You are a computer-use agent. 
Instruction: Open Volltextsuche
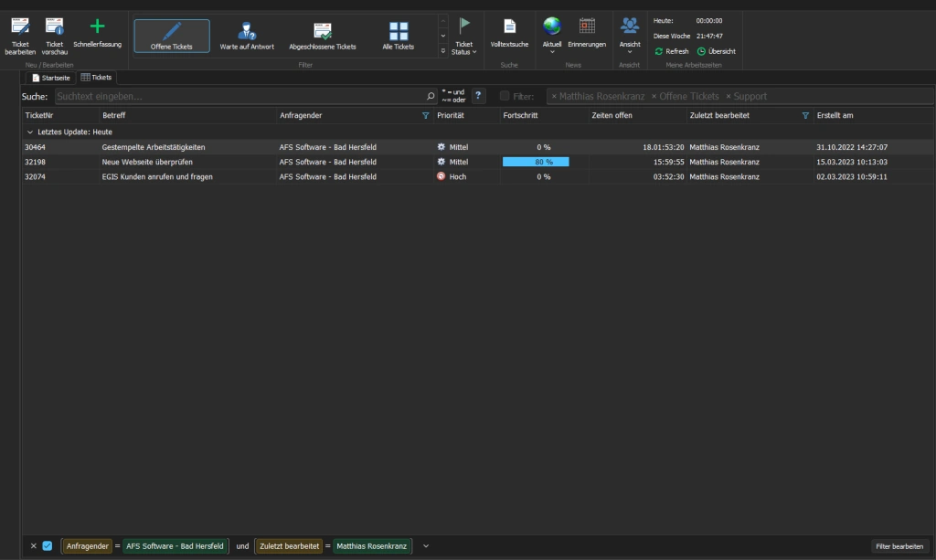pyautogui.click(x=509, y=33)
